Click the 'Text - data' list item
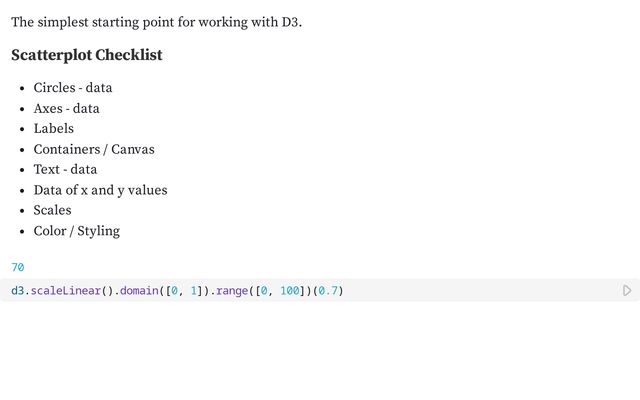This screenshot has height=400, width=640. tap(65, 169)
